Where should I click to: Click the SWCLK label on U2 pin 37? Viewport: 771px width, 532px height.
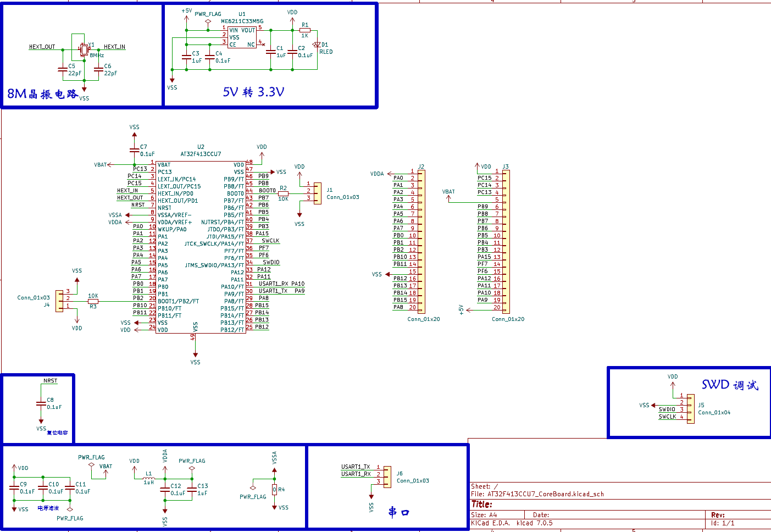point(270,241)
